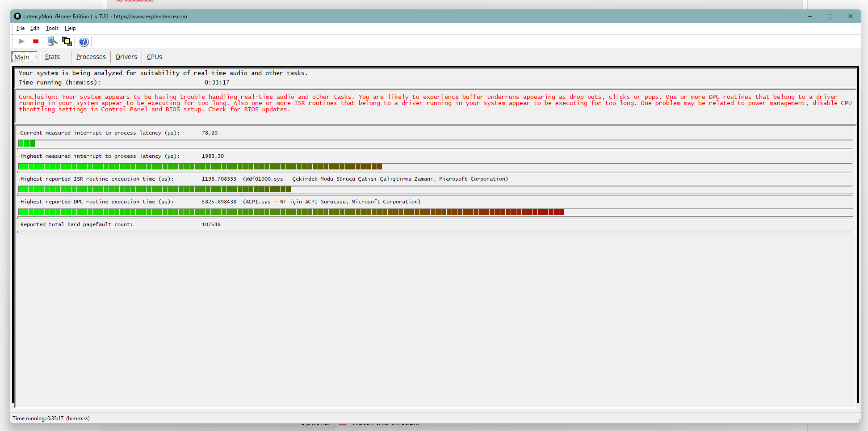868x431 pixels.
Task: Click the highest DPC execution time bar
Action: pos(435,212)
